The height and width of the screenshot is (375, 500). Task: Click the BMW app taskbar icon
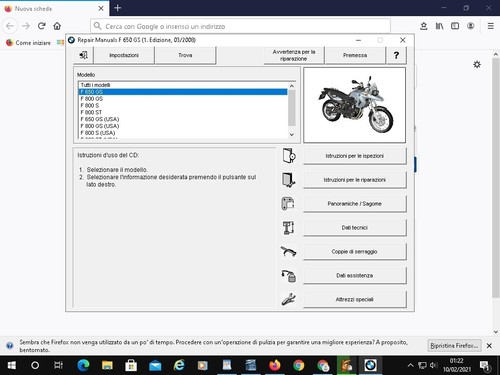(371, 365)
